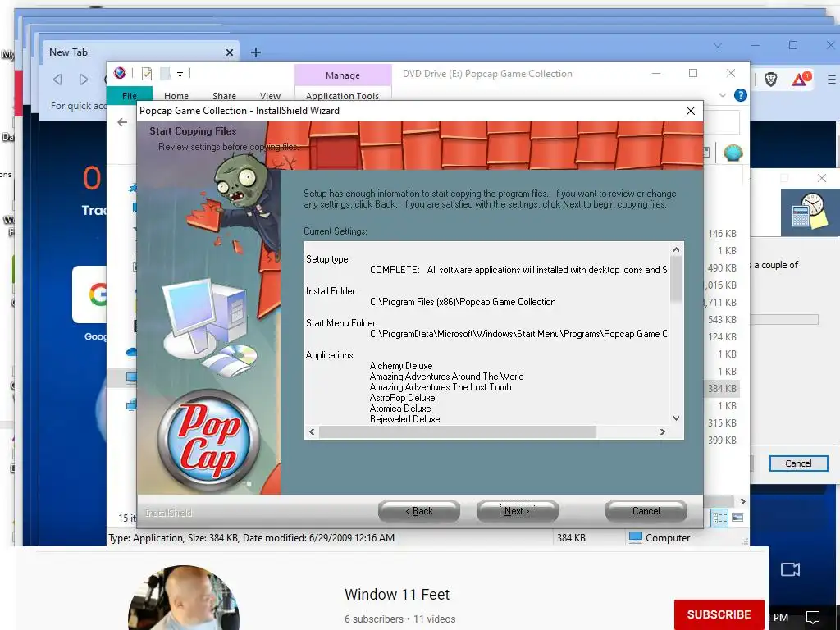Close the InstallShield Wizard dialog
840x630 pixels.
tap(691, 111)
